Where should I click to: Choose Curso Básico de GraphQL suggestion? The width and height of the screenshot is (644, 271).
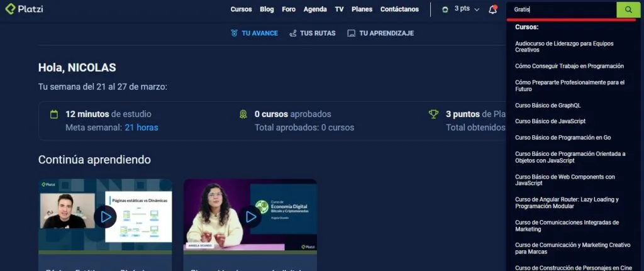(548, 106)
